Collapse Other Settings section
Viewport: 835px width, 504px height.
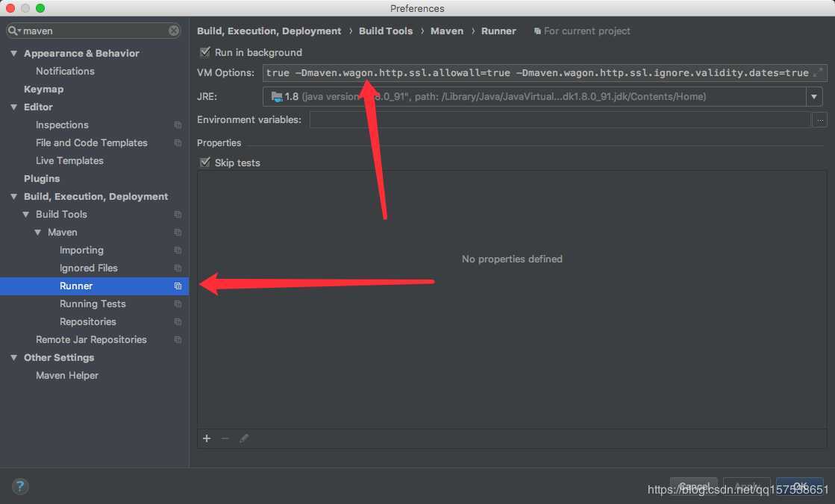(x=14, y=358)
